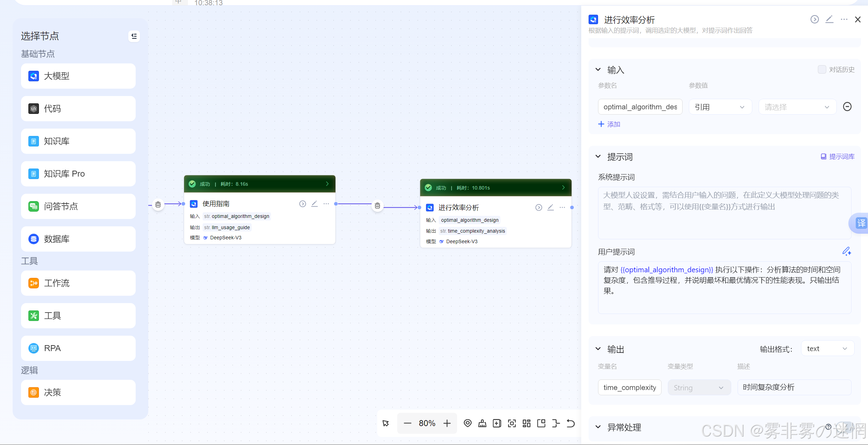
Task: Collapse the 提示词 section
Action: (598, 157)
